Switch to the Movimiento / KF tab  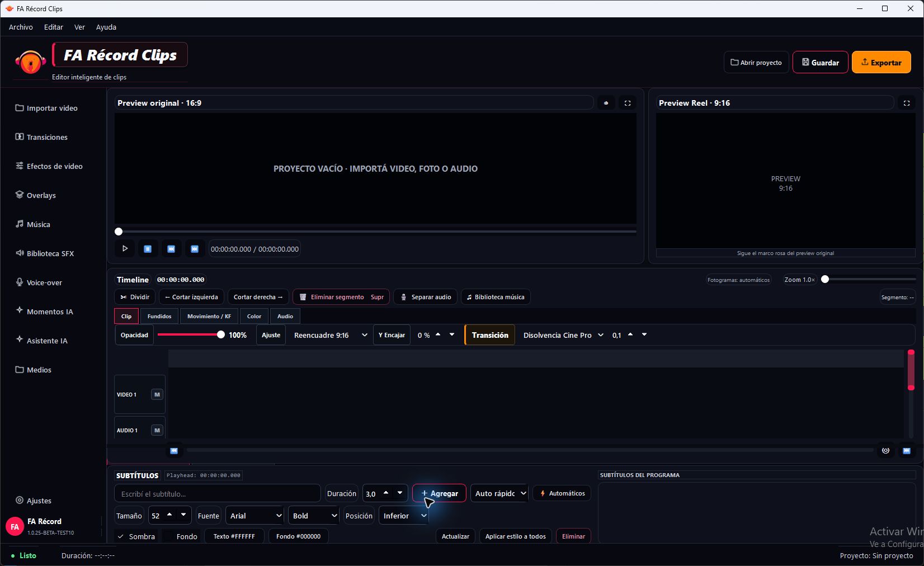click(x=209, y=316)
